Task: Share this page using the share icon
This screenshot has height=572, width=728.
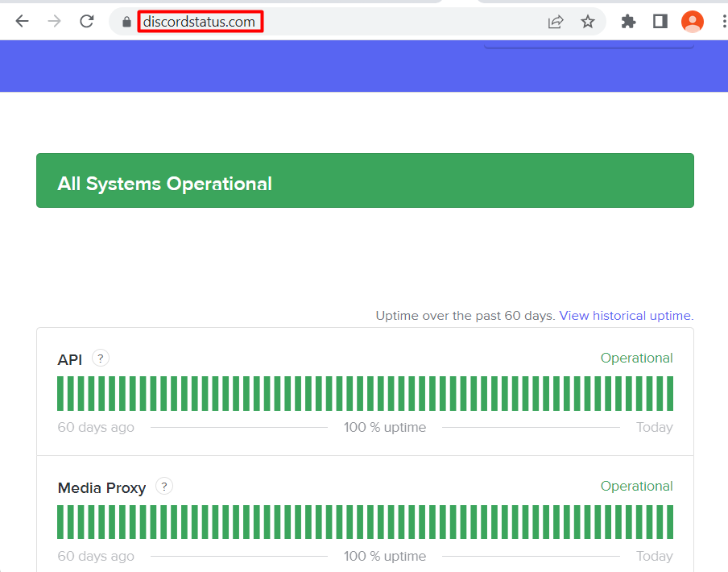Action: (x=556, y=22)
